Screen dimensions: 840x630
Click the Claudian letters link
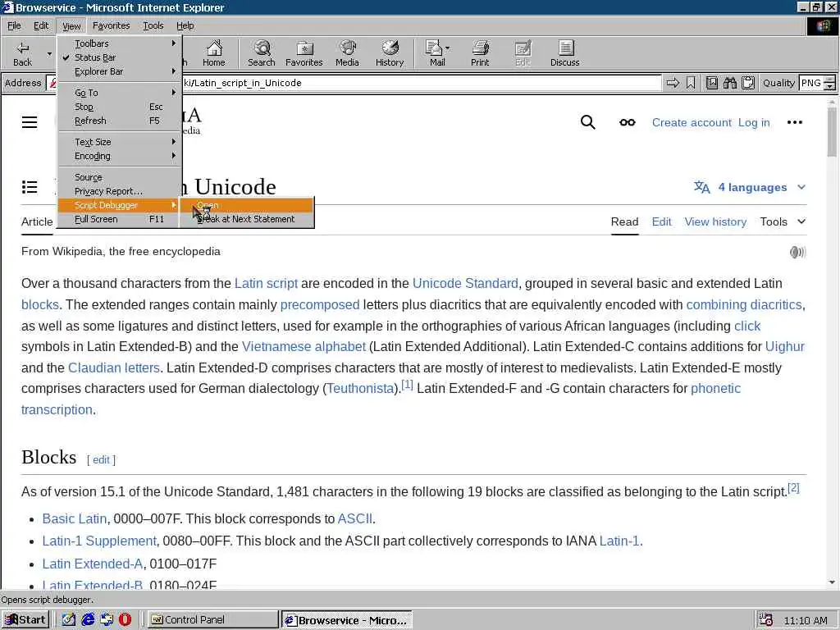pos(113,368)
